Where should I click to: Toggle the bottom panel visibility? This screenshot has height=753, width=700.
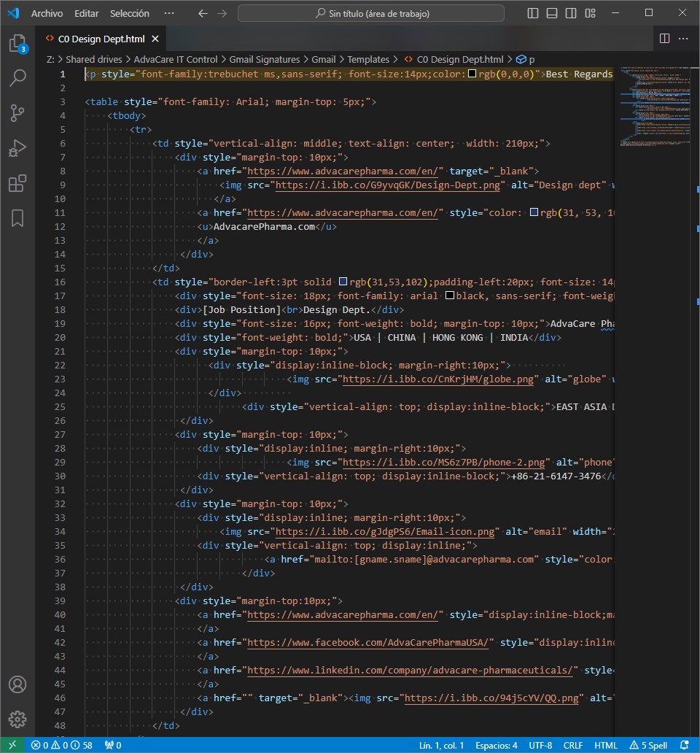click(552, 13)
